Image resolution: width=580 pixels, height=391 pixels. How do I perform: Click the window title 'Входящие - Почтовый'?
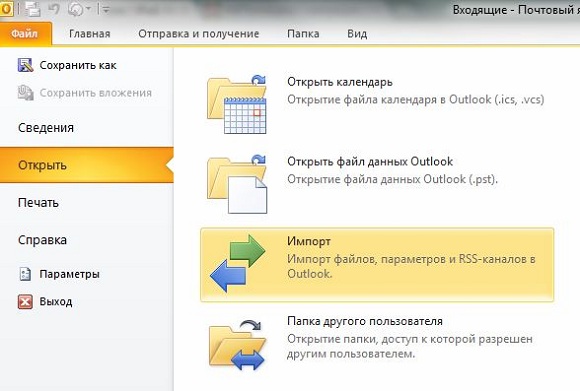tap(516, 10)
